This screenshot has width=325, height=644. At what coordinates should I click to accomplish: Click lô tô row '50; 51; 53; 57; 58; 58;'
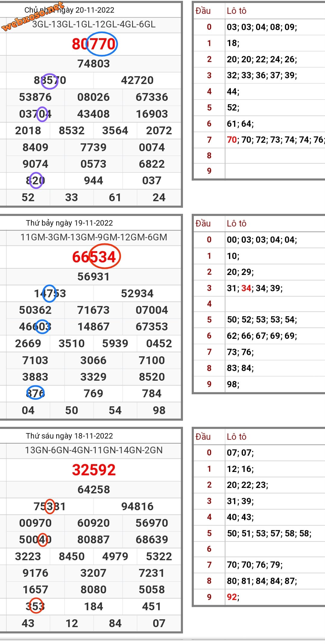pos(269,533)
